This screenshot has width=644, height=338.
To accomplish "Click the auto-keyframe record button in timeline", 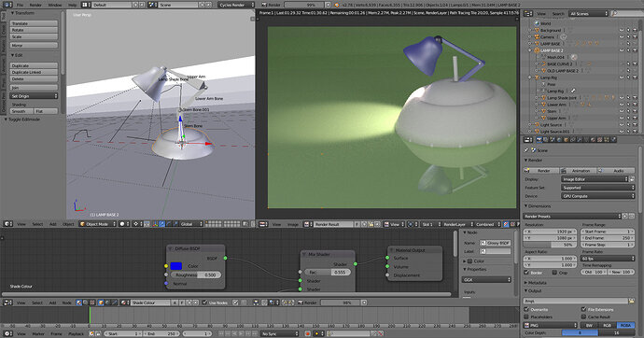I will click(307, 333).
